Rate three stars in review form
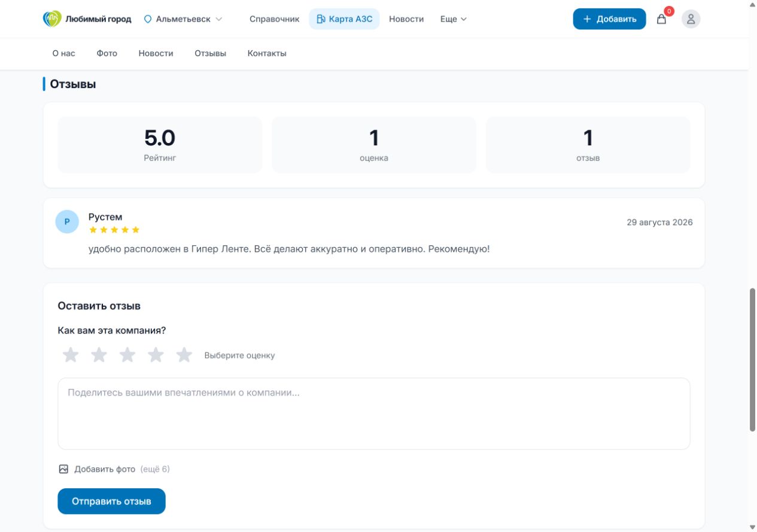 pyautogui.click(x=127, y=355)
